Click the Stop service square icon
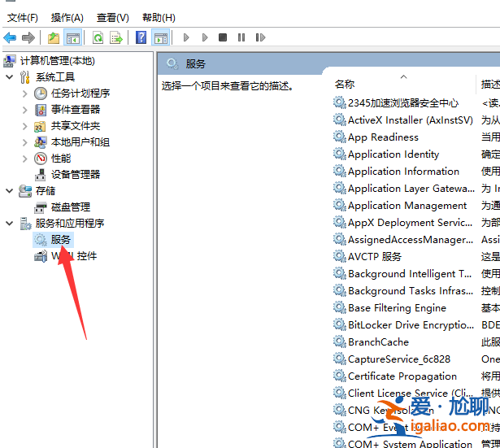The width and height of the screenshot is (500, 448). click(223, 37)
